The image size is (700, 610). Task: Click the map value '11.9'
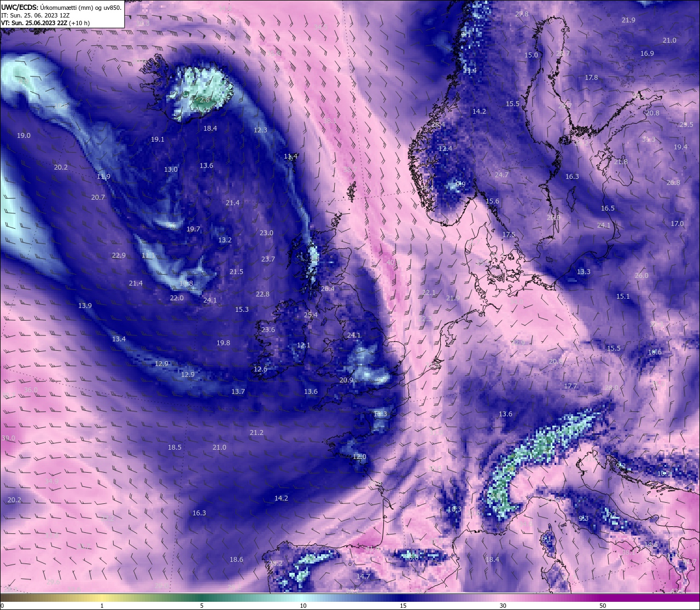coord(103,176)
